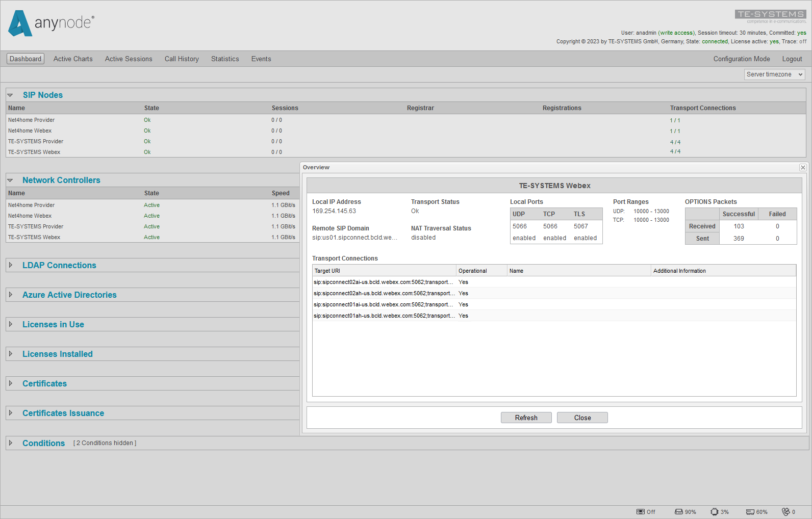Select TE-SYSTEMS Provider in Network Controllers
The width and height of the screenshot is (812, 519).
[36, 227]
